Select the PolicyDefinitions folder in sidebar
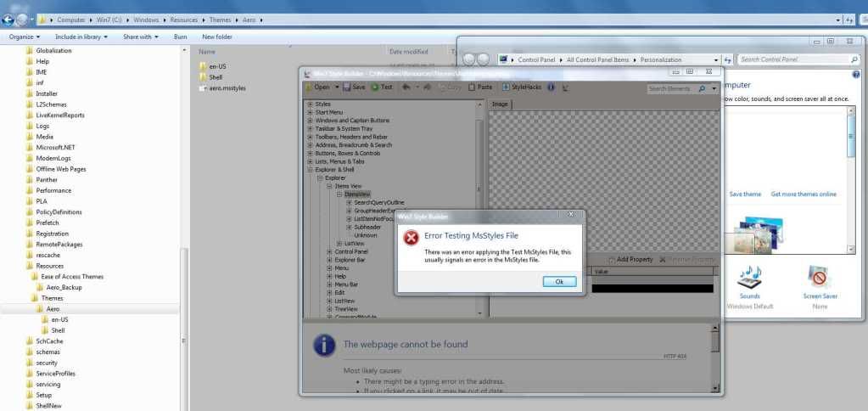The image size is (868, 411). (59, 212)
